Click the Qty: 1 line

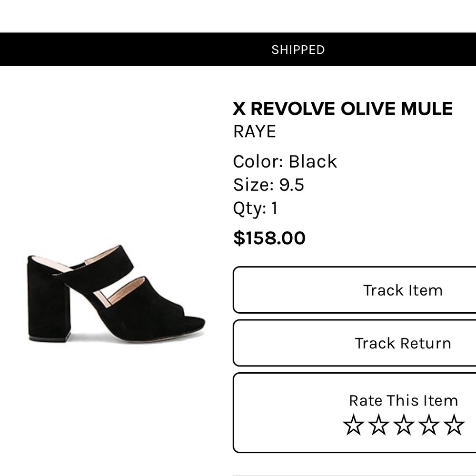257,208
